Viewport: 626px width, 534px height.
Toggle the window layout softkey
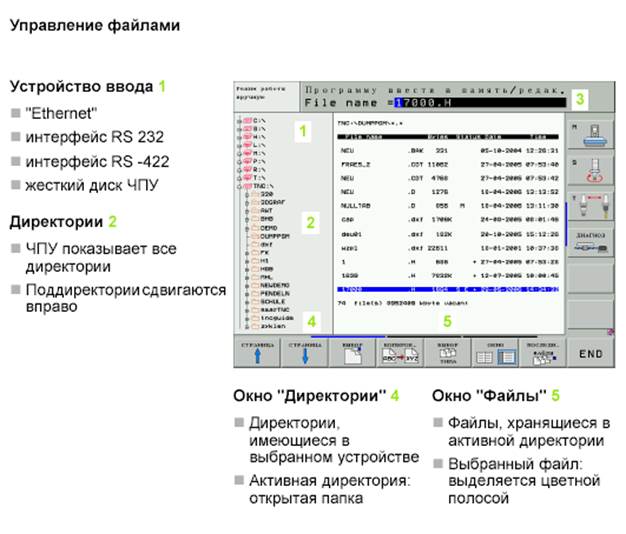pyautogui.click(x=495, y=353)
